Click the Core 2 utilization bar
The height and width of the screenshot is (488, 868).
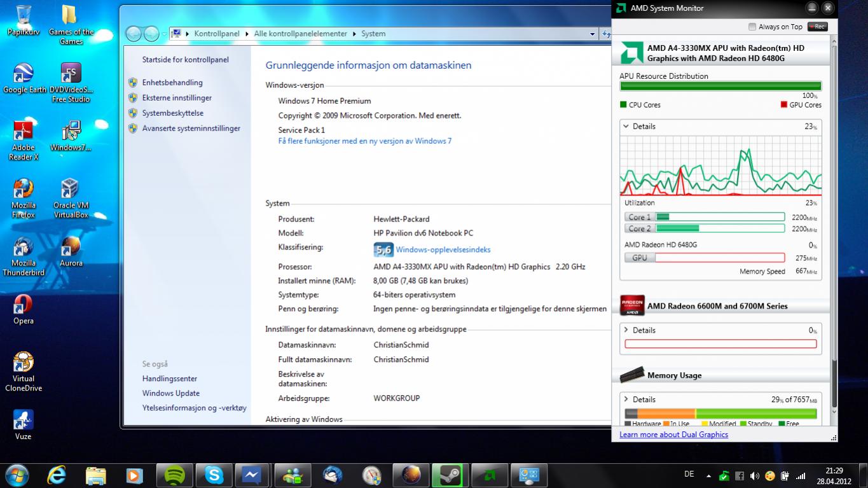[720, 228]
